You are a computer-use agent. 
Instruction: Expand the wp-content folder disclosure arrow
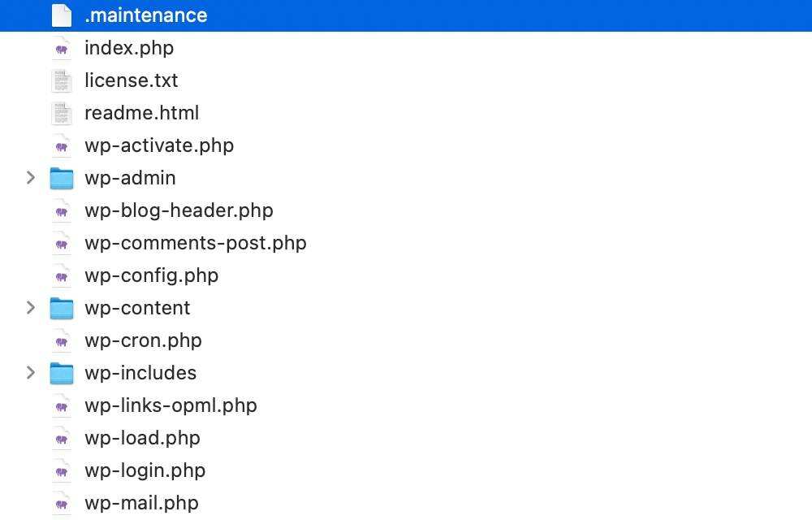click(31, 308)
